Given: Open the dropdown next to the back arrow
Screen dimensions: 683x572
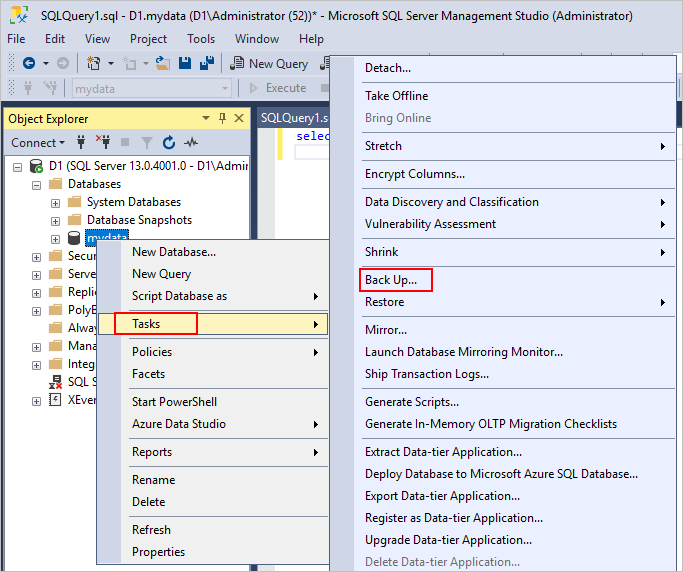Looking at the screenshot, I should [46, 64].
